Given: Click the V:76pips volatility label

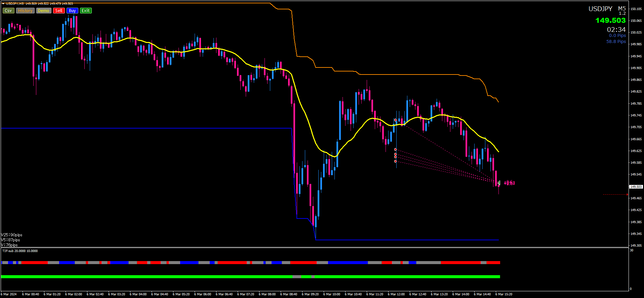Looking at the screenshot, I should pyautogui.click(x=9, y=245).
